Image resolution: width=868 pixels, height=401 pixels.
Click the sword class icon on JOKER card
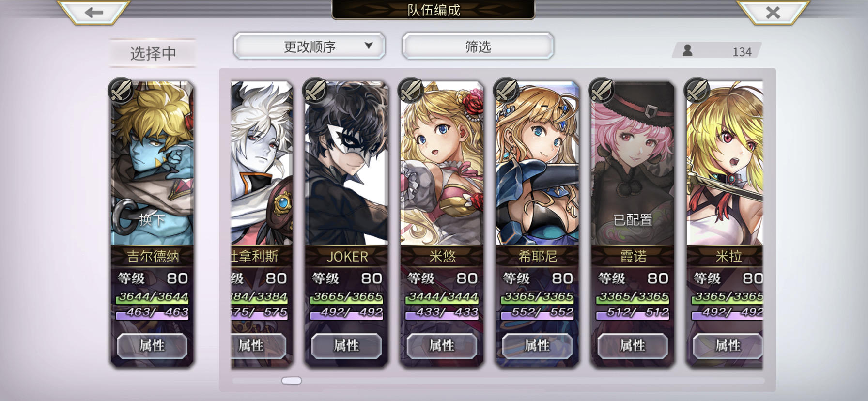click(315, 90)
